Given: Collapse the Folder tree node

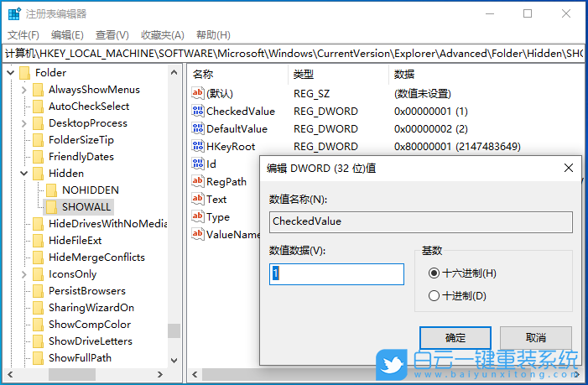Looking at the screenshot, I should [11, 73].
